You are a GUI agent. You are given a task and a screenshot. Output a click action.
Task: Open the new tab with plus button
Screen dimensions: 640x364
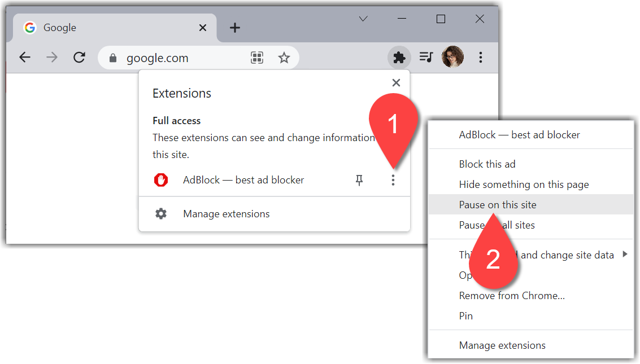click(x=234, y=28)
